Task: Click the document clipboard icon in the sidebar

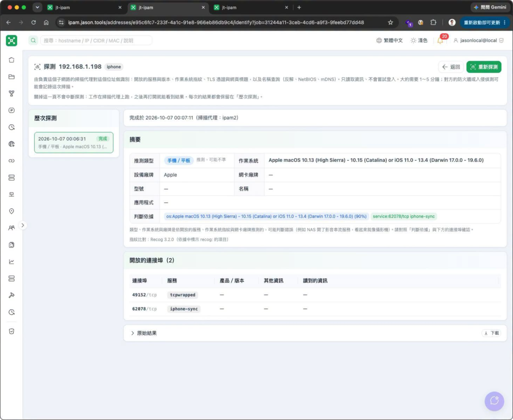Action: coord(12,245)
